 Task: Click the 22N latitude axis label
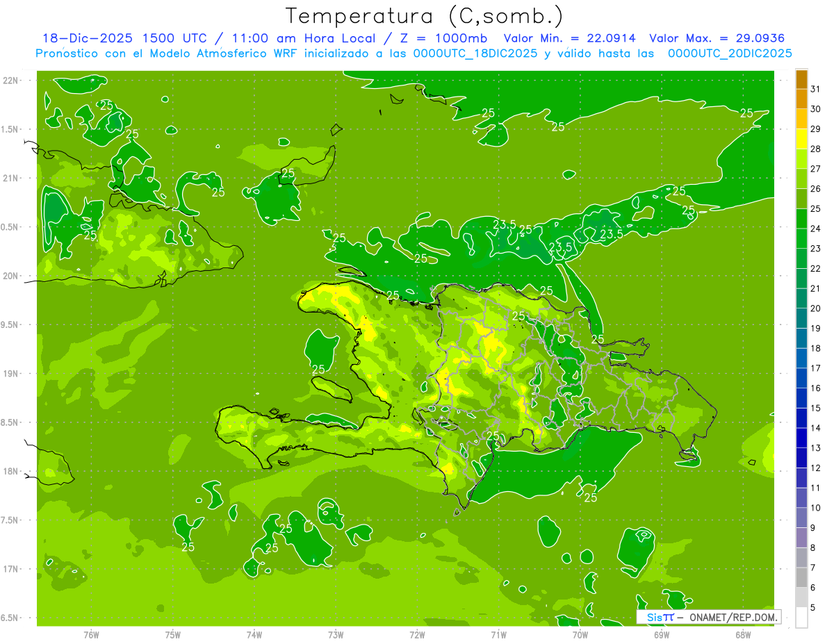point(10,80)
